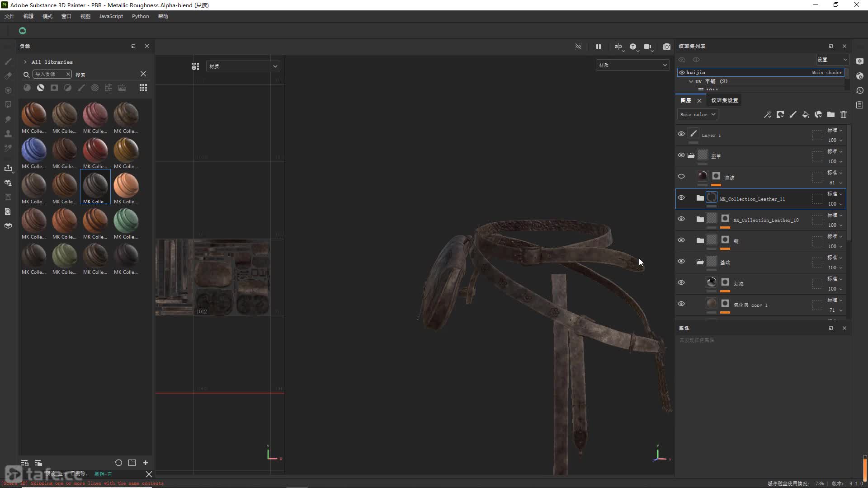Select the Smudge tool in left toolbar
This screenshot has width=868, height=488.
[8, 119]
